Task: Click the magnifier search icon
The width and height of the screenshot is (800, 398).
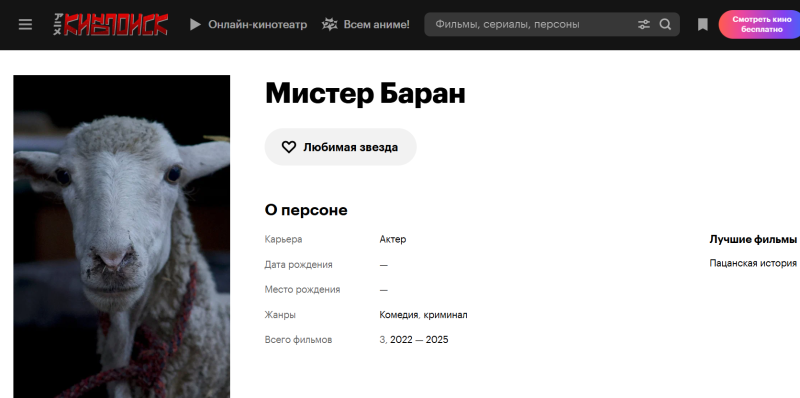Action: pyautogui.click(x=665, y=24)
